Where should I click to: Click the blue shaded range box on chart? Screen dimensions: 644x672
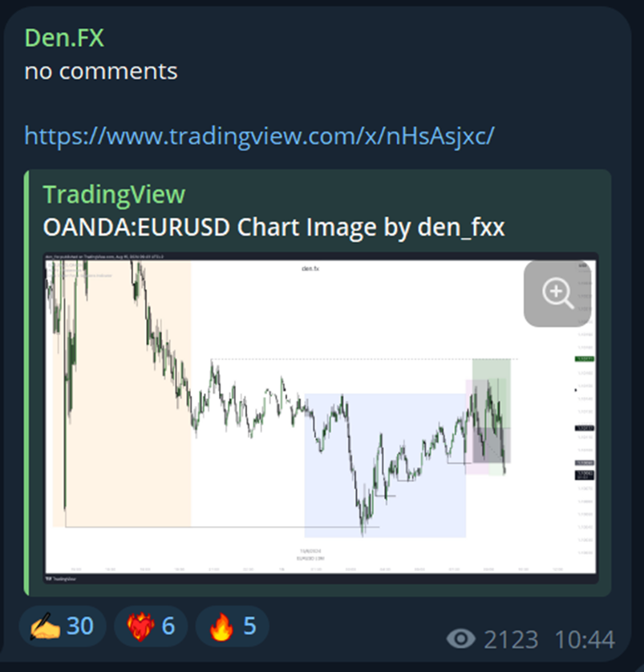385,465
